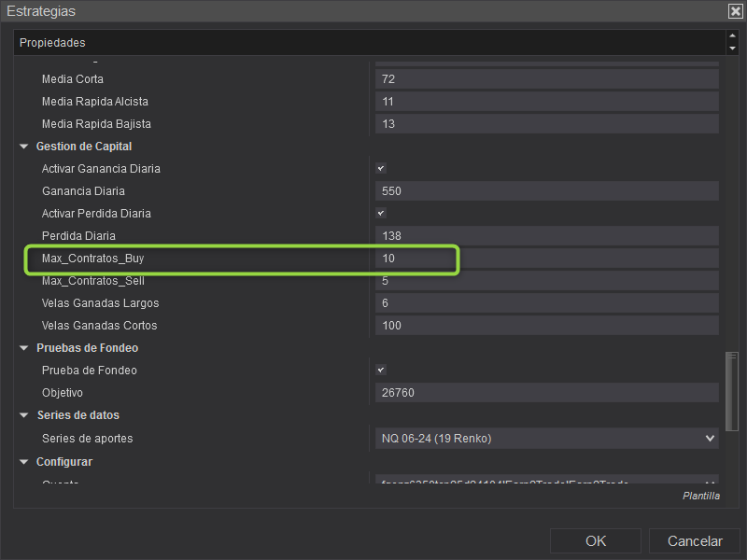Edit the Objetivo value field
Image resolution: width=747 pixels, height=560 pixels.
(546, 393)
